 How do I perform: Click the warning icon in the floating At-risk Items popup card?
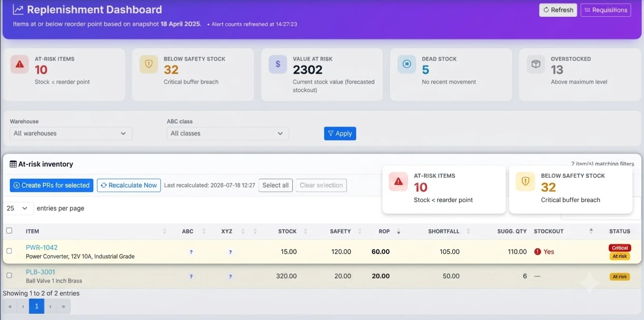[x=398, y=182]
